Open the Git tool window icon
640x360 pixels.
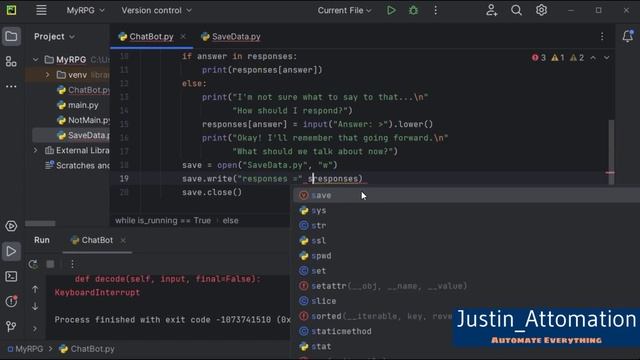pyautogui.click(x=11, y=326)
